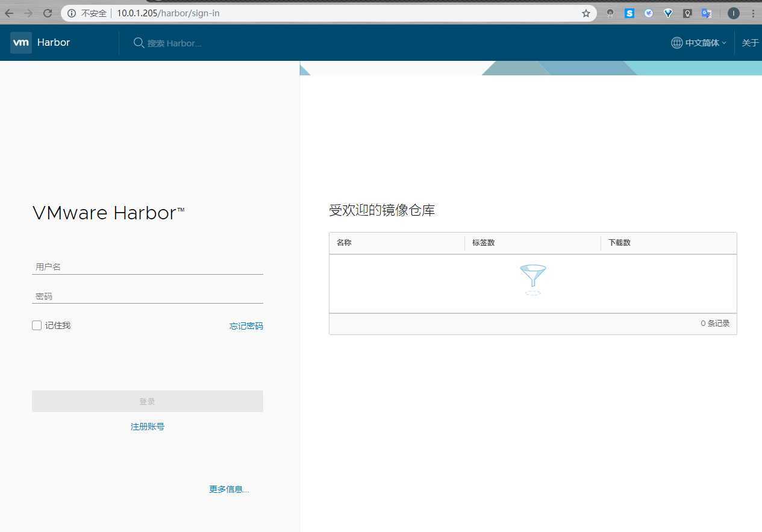Open the Google Translate extension icon
Viewport: 762px width, 532px height.
(x=707, y=13)
